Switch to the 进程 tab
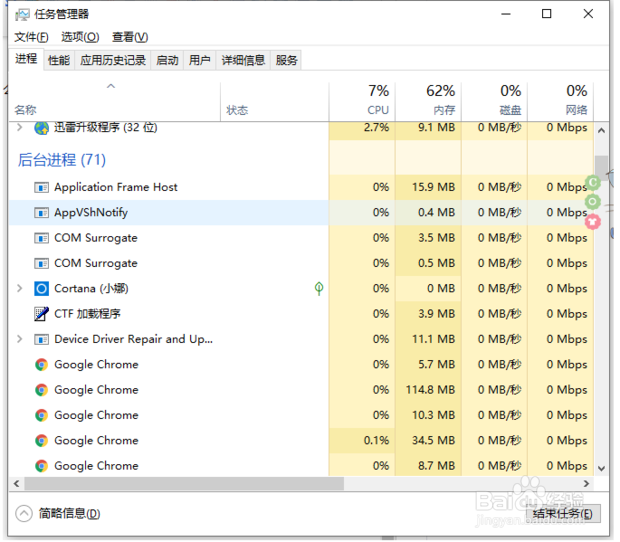The image size is (620, 542). 26,59
